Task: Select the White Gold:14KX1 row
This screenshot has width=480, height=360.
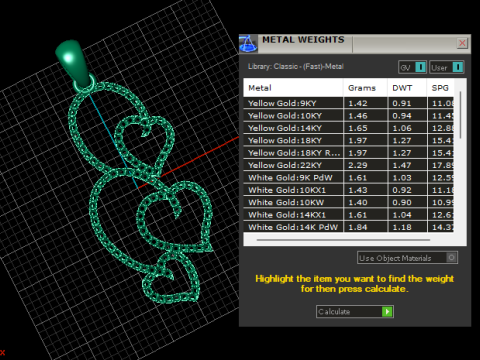Action: [x=349, y=215]
